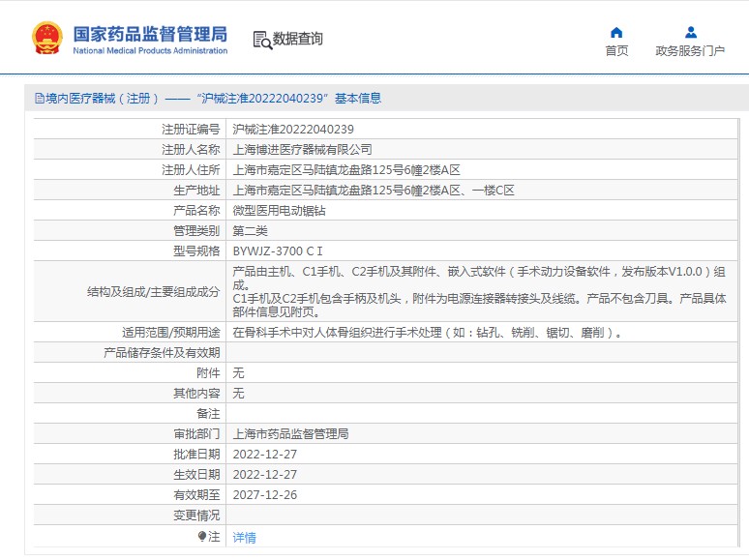
Task: Click production address ending 一楼C区
Action: click(374, 191)
